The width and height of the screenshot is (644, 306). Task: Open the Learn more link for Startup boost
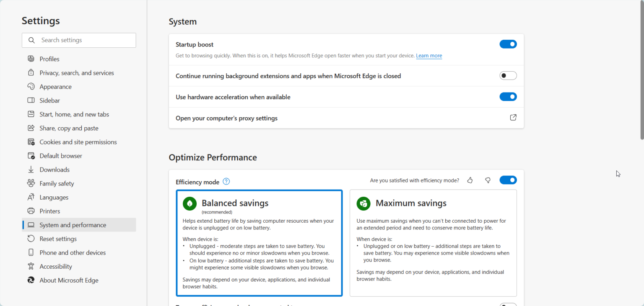click(429, 56)
